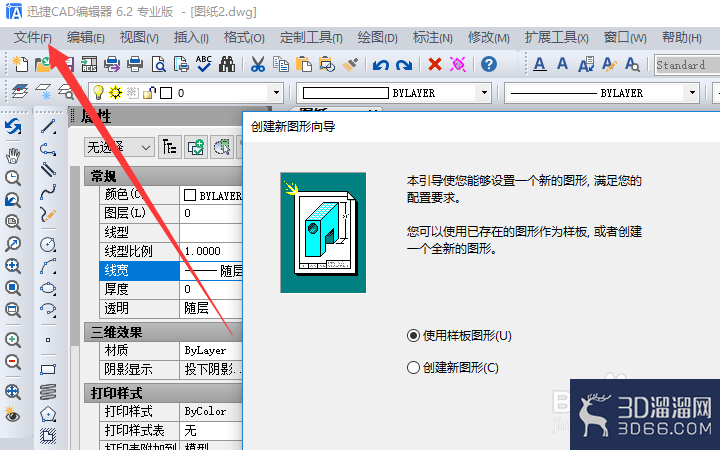Open the 无选择 selection dropdown
Viewport: 720px width, 450px height.
pos(119,147)
